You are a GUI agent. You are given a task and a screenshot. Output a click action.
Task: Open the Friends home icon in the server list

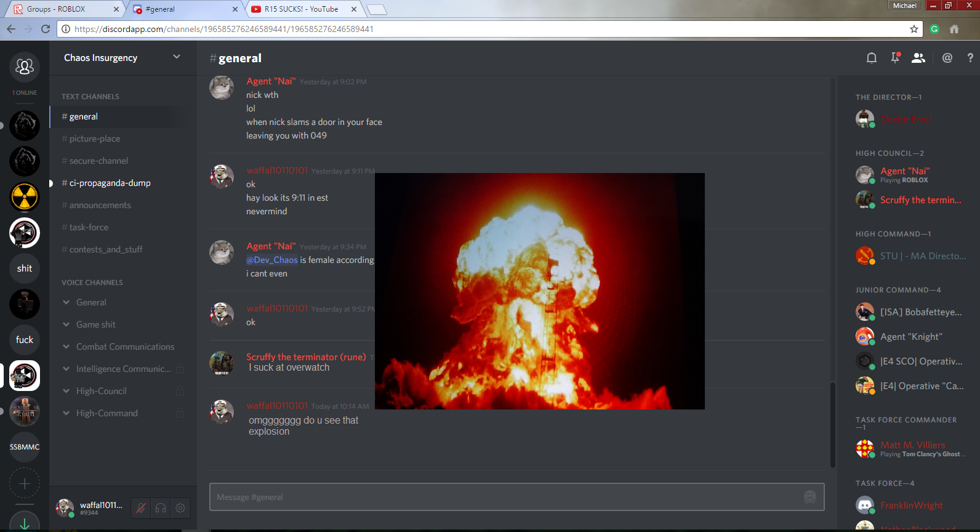[25, 66]
